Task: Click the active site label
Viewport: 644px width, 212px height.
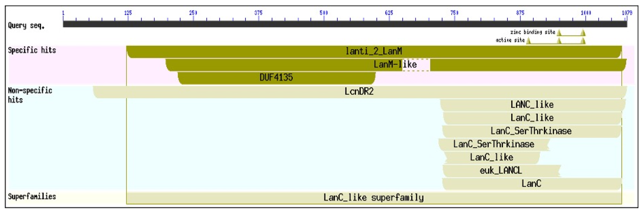Action: coord(510,40)
